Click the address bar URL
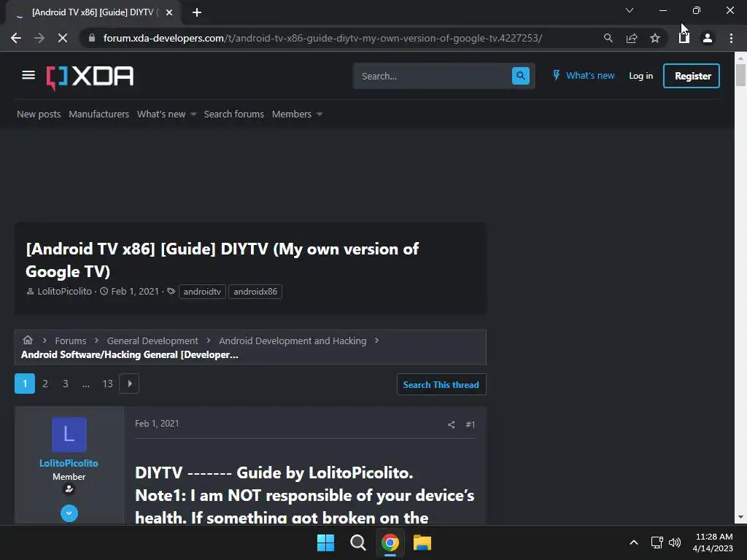747x560 pixels. [x=322, y=38]
